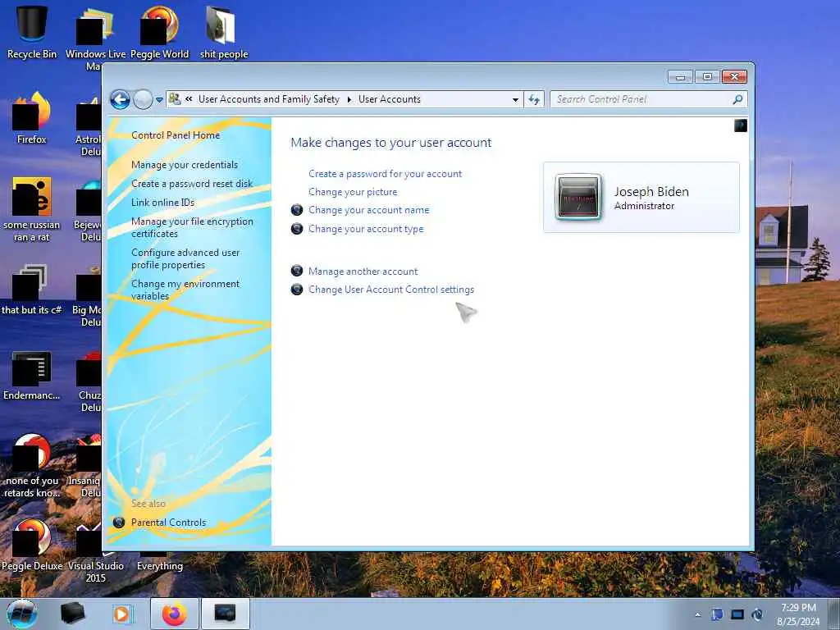Click the Joseph Biden account picture
Image resolution: width=840 pixels, height=630 pixels.
(578, 197)
